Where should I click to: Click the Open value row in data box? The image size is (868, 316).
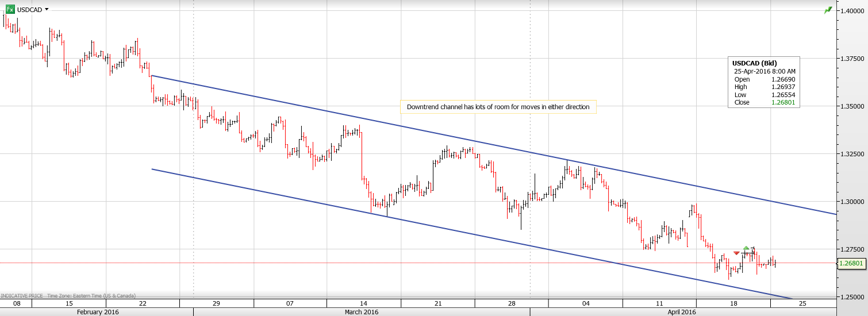pyautogui.click(x=762, y=79)
